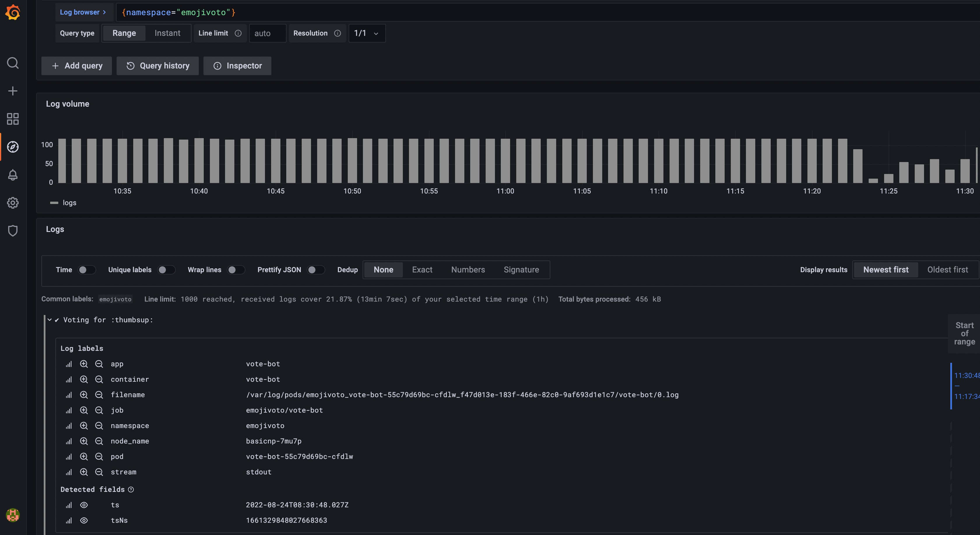Filter for value of stream label
The image size is (980, 535).
point(84,472)
